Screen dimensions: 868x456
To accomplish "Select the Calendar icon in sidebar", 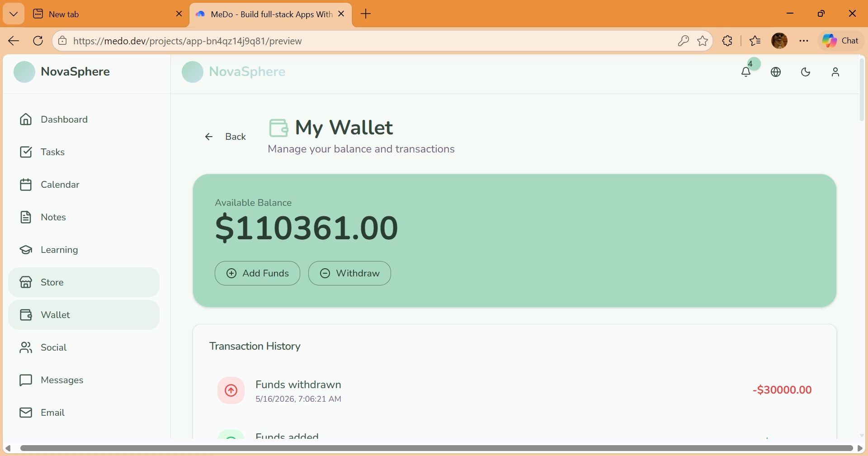I will pyautogui.click(x=26, y=185).
